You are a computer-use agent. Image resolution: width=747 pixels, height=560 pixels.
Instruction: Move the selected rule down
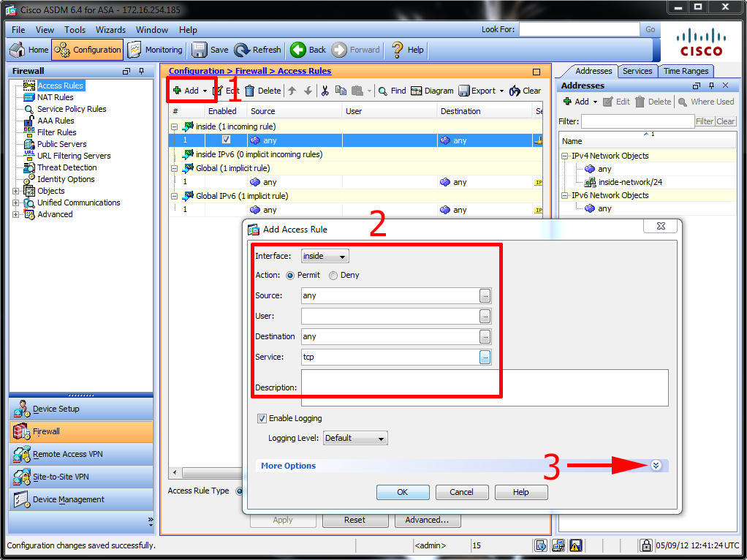pyautogui.click(x=308, y=91)
